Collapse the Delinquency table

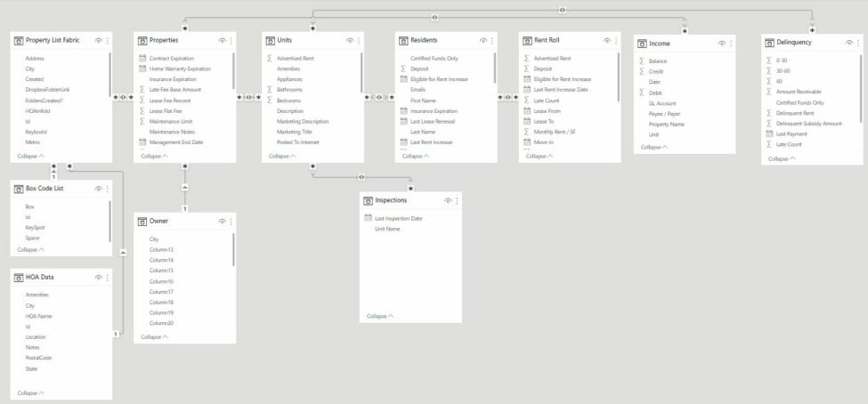(x=781, y=158)
